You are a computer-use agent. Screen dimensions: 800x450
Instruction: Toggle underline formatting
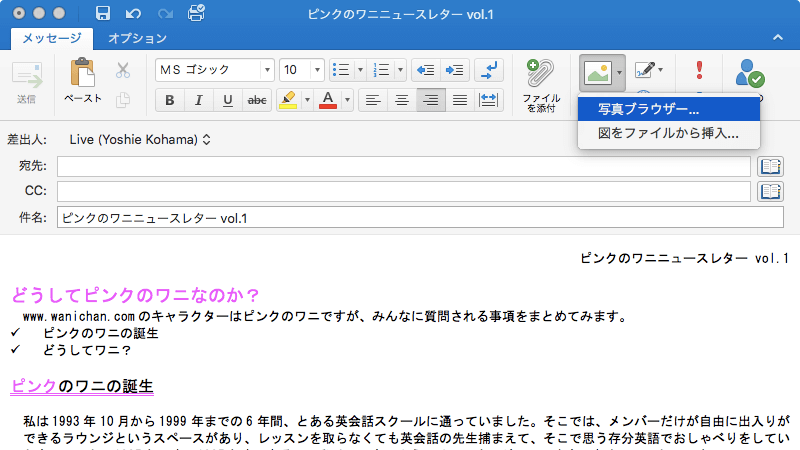(x=228, y=100)
